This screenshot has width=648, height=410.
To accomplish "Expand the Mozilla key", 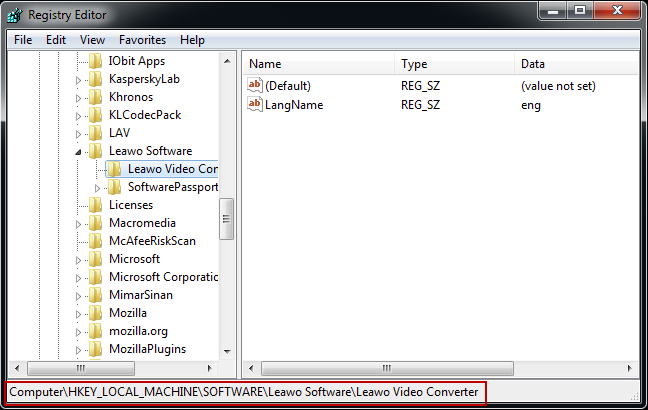I will pyautogui.click(x=78, y=314).
